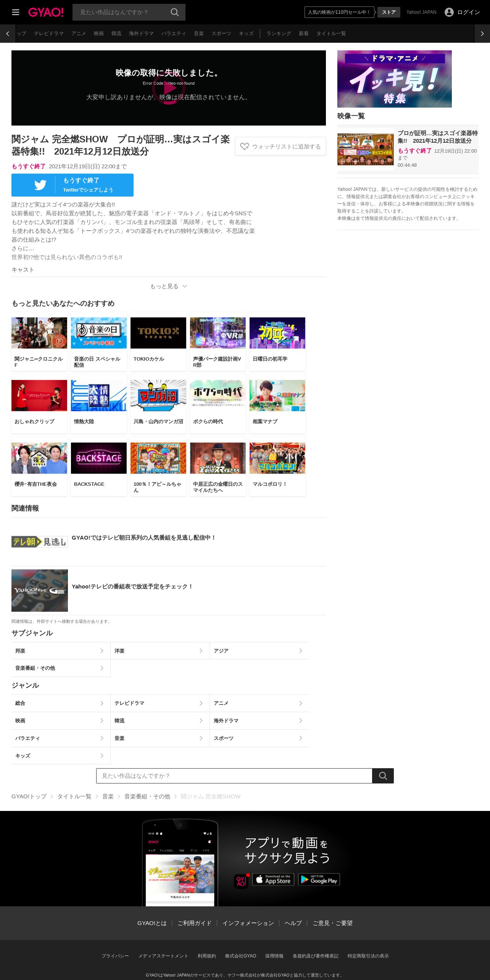Open 邦楽 subgenre row

[x=61, y=651]
